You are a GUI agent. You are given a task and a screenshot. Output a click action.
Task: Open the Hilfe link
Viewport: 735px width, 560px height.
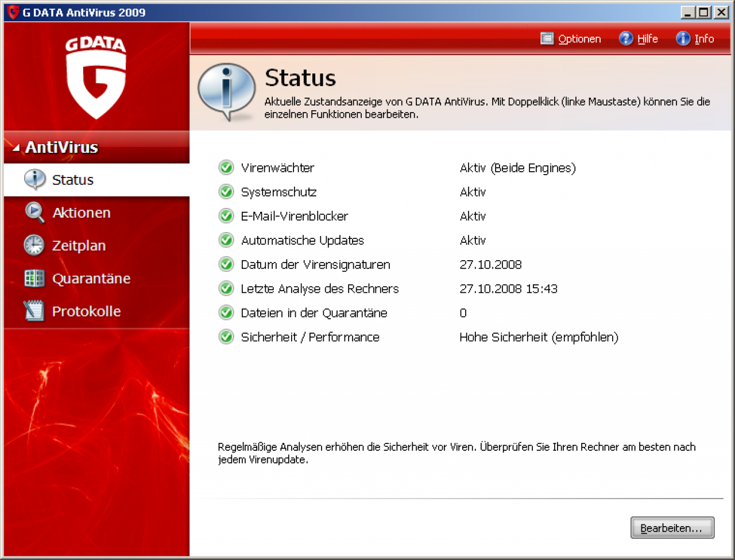coord(647,39)
